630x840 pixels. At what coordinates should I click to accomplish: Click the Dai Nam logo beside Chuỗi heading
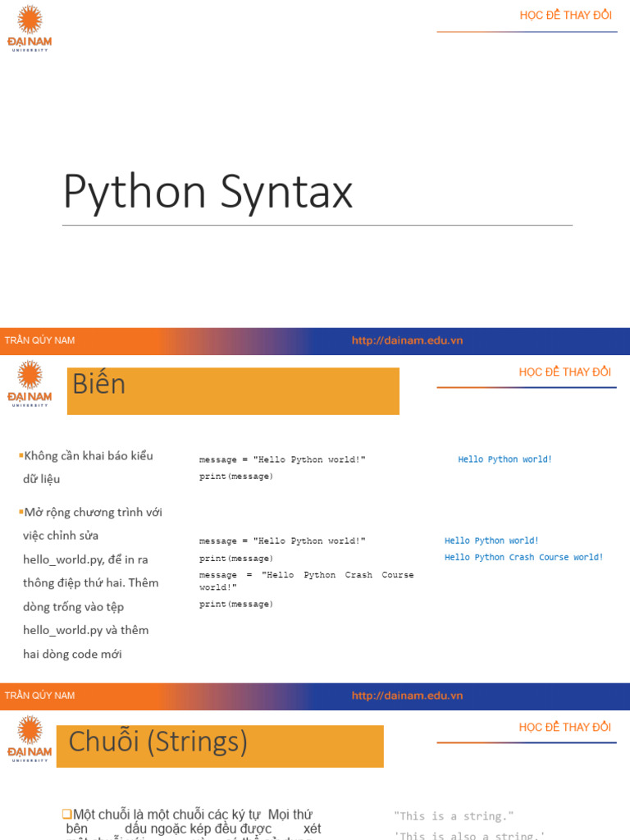[30, 738]
